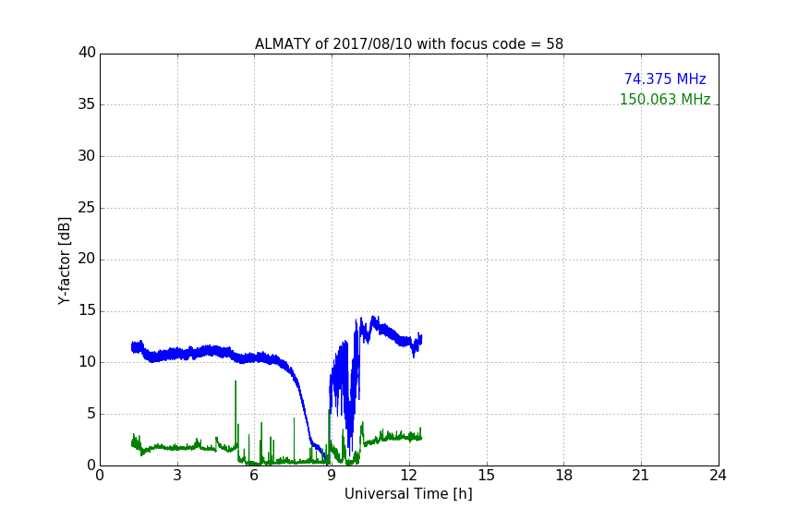Click the x-axis tick label '3'
This screenshot has width=798, height=532.
177,476
